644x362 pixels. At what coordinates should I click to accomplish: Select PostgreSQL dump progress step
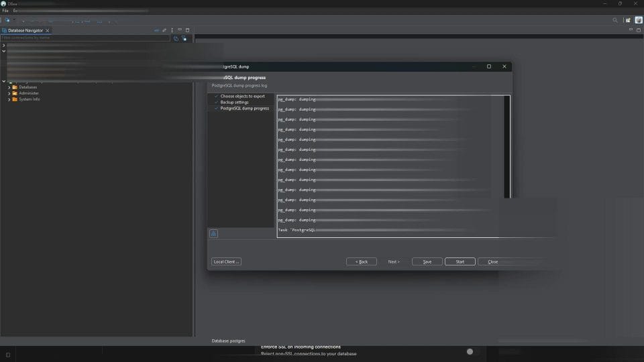[244, 109]
